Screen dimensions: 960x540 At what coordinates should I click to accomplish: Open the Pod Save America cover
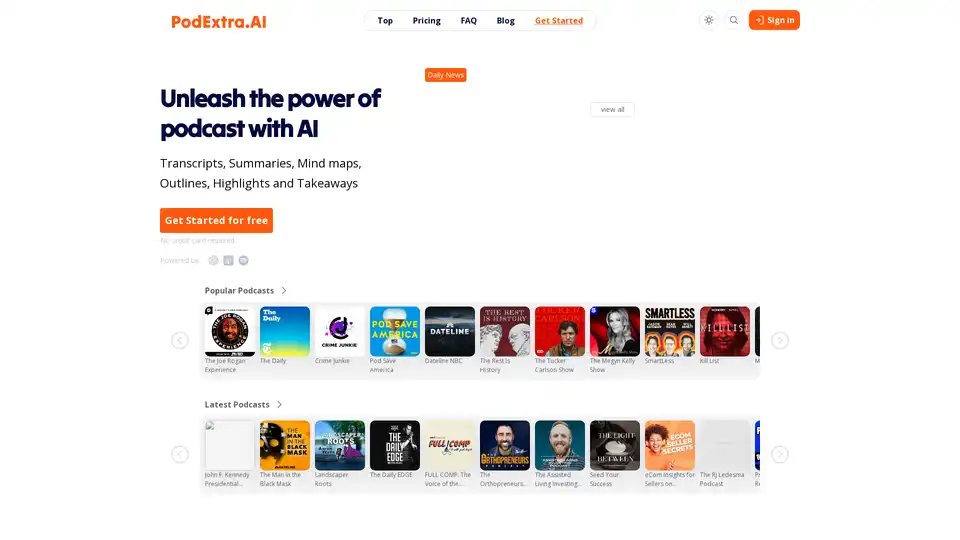pos(394,331)
